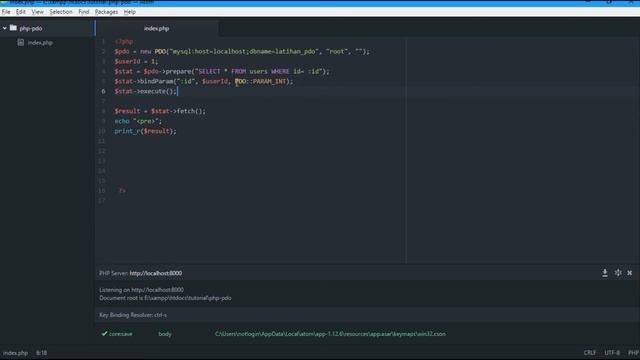This screenshot has height=360, width=640.
Task: Click the $result = $stat->fetch() line
Action: click(160, 111)
